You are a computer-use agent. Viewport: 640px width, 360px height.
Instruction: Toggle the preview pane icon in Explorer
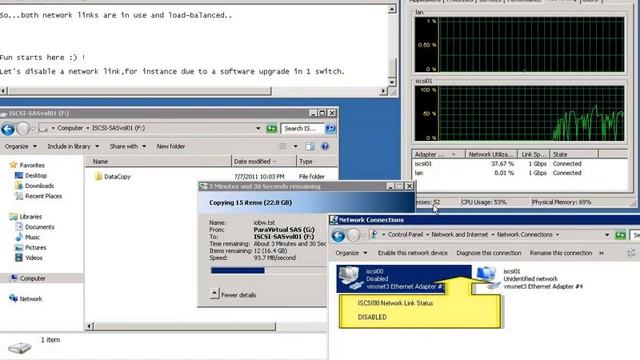pyautogui.click(x=310, y=146)
